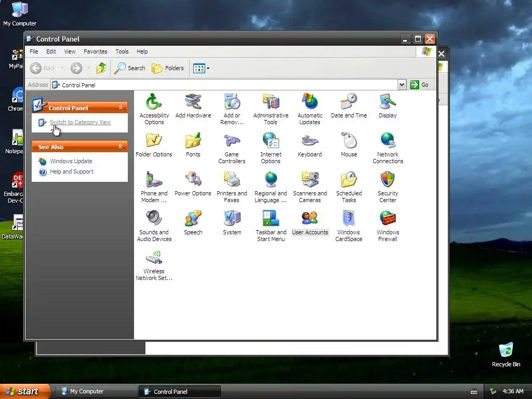The image size is (532, 399).
Task: Open the Views dropdown button
Action: coord(201,68)
